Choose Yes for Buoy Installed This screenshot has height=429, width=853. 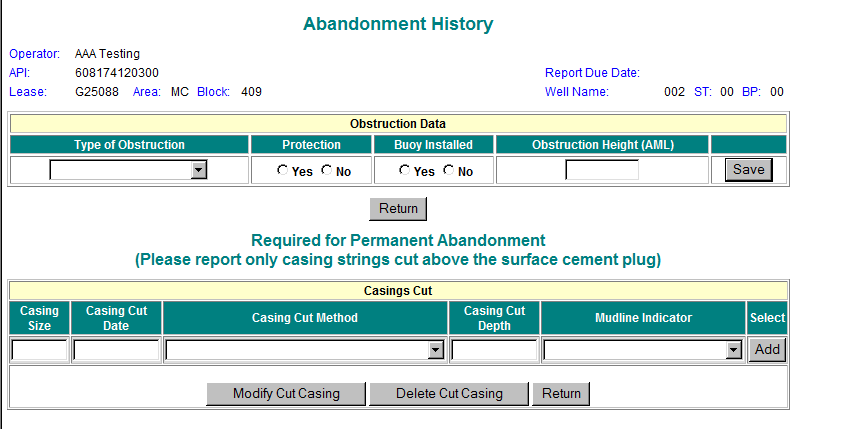pyautogui.click(x=404, y=170)
